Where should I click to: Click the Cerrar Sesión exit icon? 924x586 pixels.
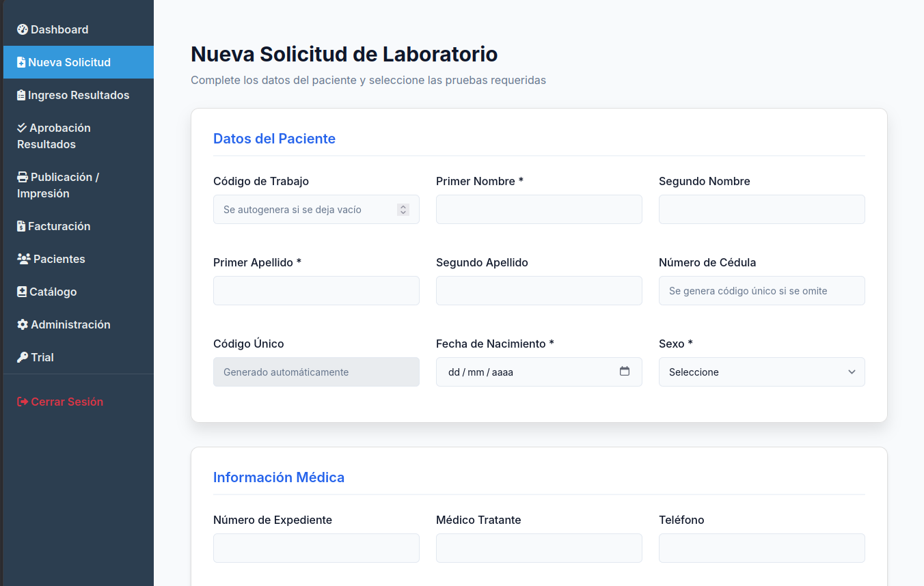point(23,402)
